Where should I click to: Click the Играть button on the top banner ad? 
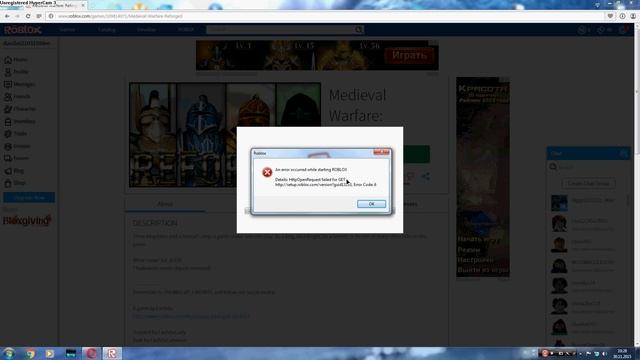pos(409,55)
